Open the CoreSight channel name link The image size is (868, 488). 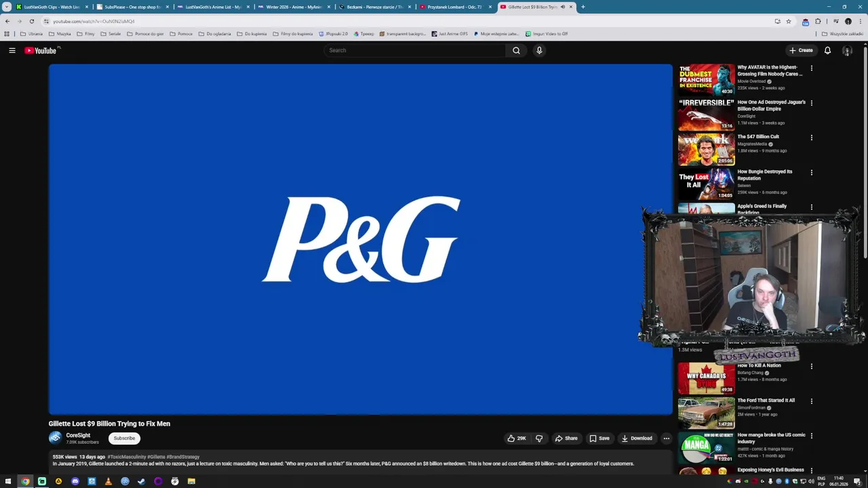78,435
